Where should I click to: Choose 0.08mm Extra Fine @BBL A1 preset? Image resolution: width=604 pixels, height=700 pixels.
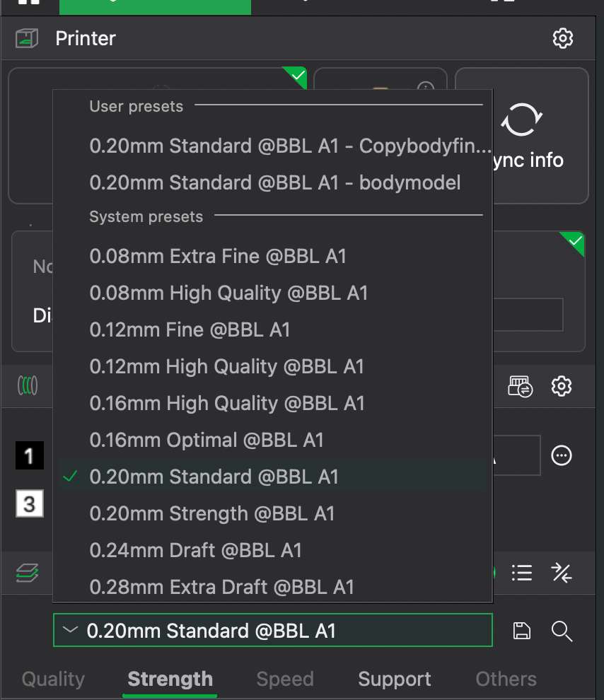218,256
